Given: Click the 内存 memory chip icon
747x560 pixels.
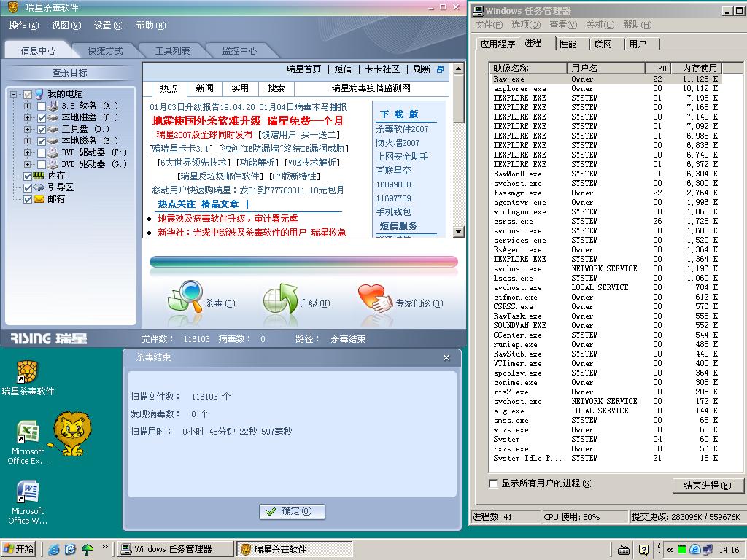Looking at the screenshot, I should (x=39, y=176).
